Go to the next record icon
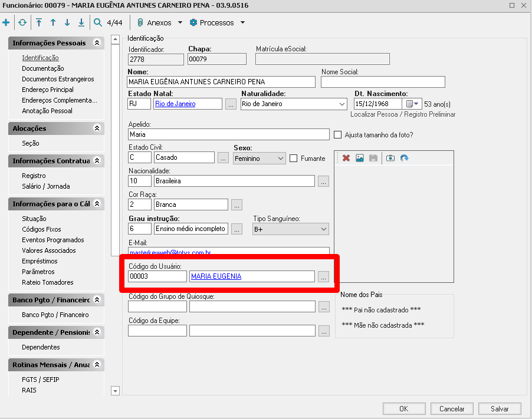 point(67,22)
